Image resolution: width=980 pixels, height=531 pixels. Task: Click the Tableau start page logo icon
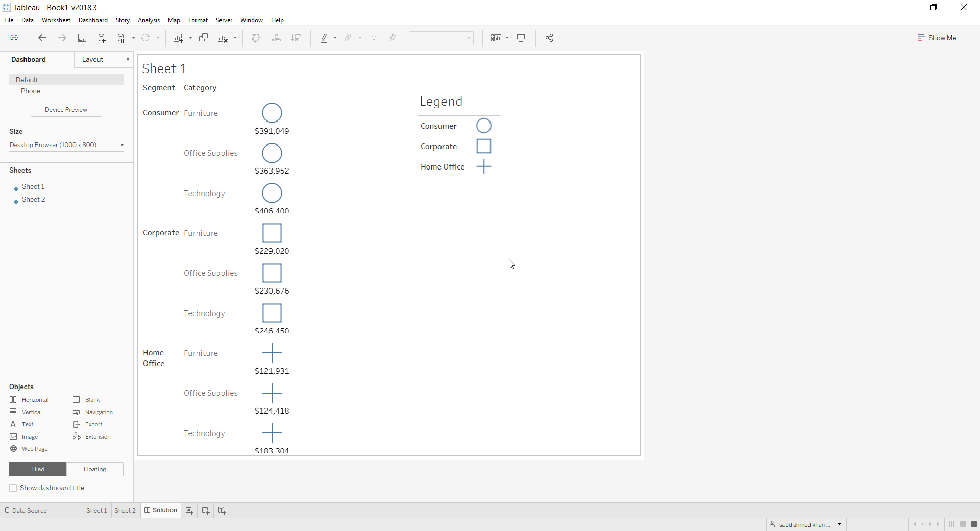[14, 38]
